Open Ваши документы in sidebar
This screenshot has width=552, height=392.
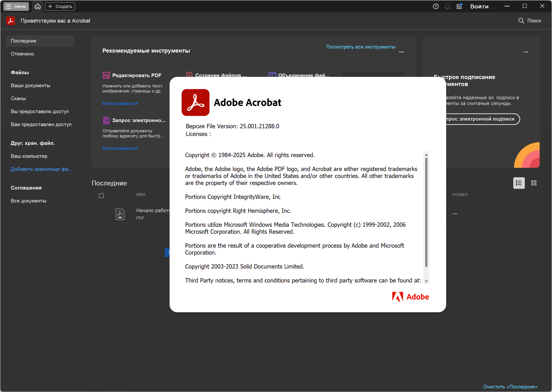31,86
